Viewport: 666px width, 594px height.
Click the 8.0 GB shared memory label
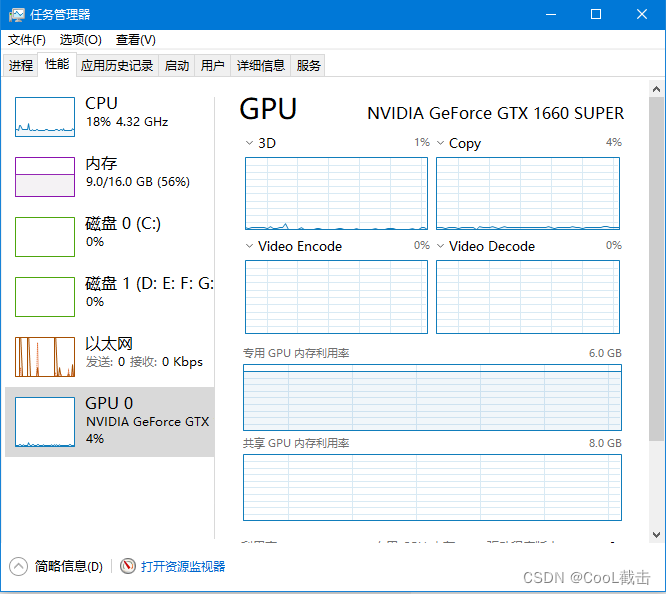coord(605,443)
